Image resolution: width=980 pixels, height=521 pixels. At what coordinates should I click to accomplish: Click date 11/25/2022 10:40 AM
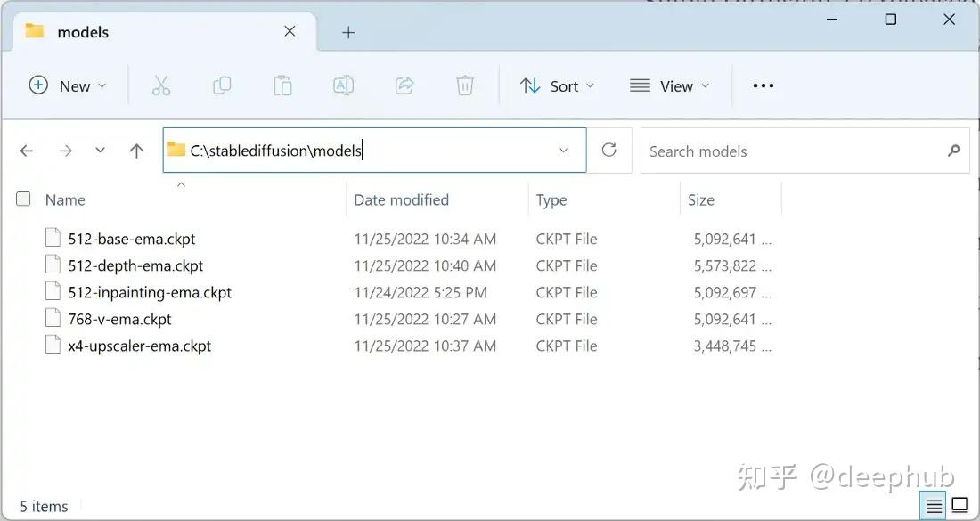[425, 265]
